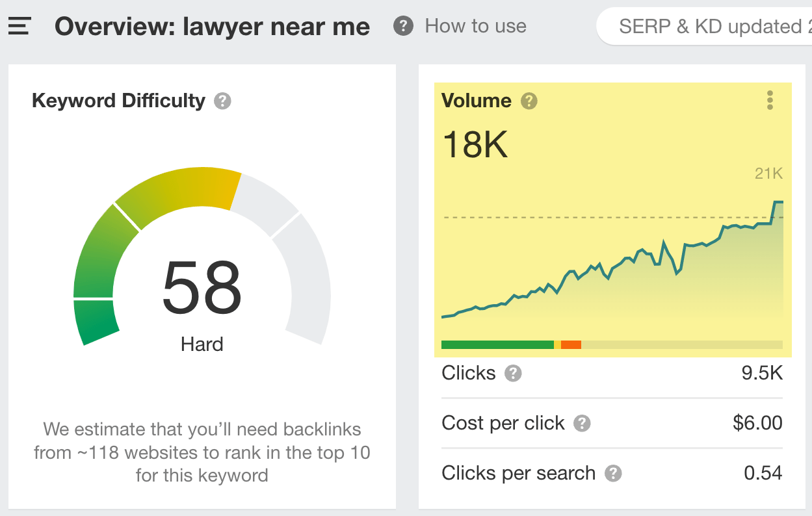Click the Hard difficulty label
Screen dimensions: 812x516
(202, 344)
